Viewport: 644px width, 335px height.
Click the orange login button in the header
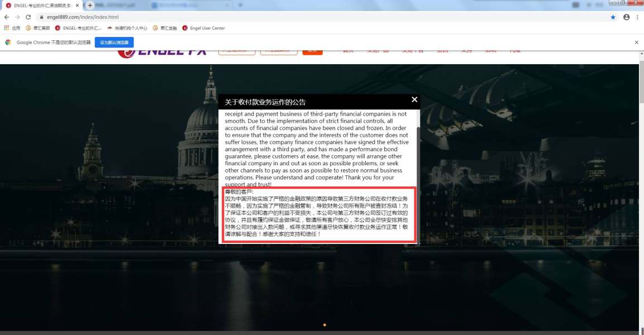(x=313, y=52)
